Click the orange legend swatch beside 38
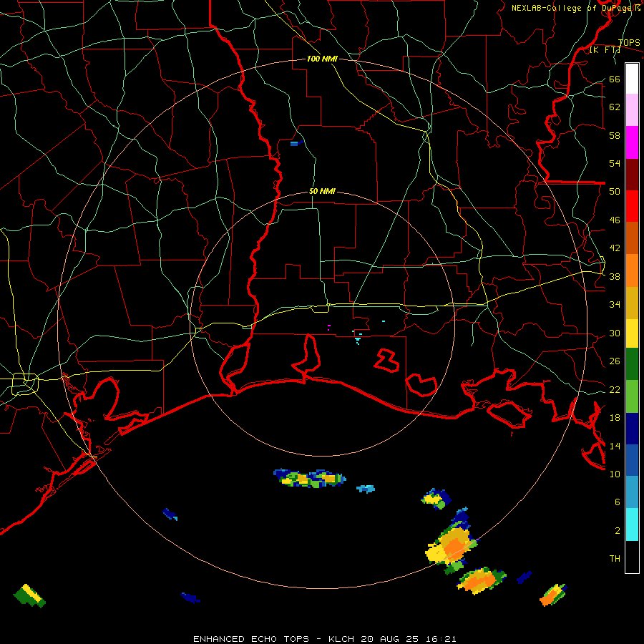Screen dimensions: 644x644 coord(632,270)
